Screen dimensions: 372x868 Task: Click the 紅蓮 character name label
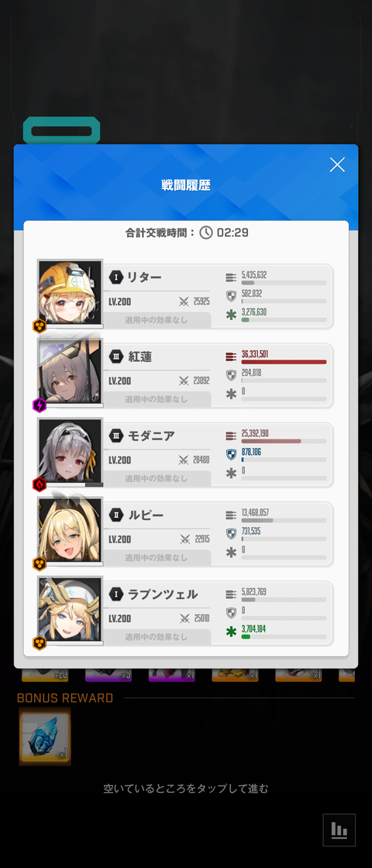coord(139,357)
